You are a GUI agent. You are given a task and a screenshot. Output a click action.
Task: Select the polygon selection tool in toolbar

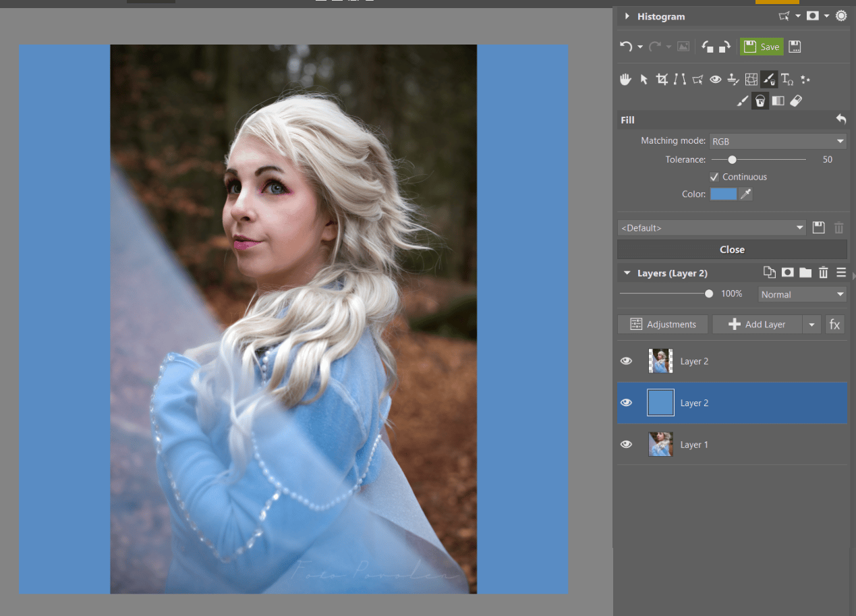tap(697, 80)
